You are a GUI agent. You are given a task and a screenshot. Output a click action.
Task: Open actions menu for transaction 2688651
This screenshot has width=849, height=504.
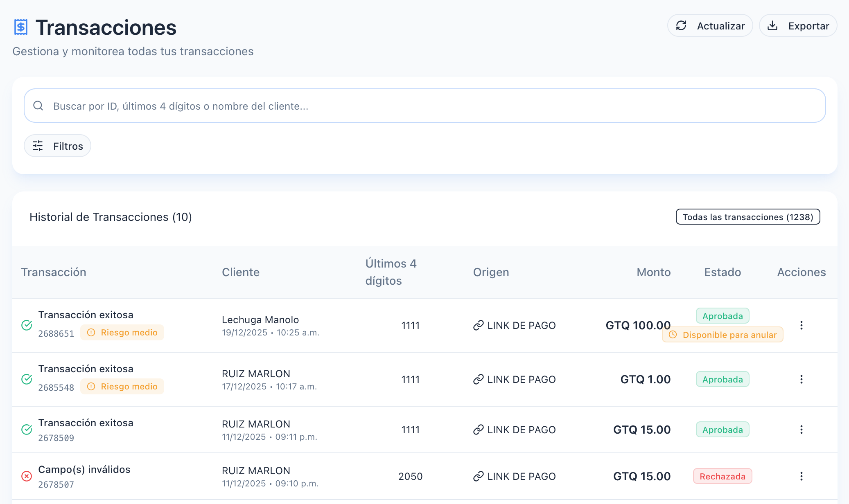tap(801, 325)
